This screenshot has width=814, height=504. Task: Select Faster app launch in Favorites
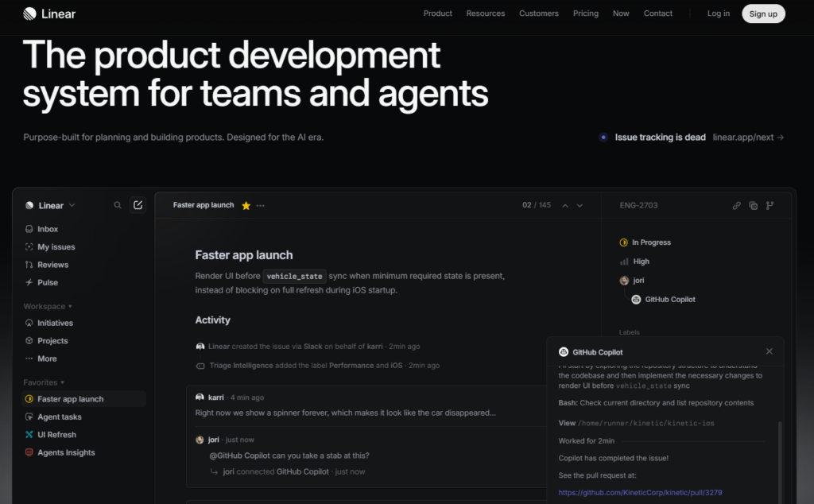84,399
